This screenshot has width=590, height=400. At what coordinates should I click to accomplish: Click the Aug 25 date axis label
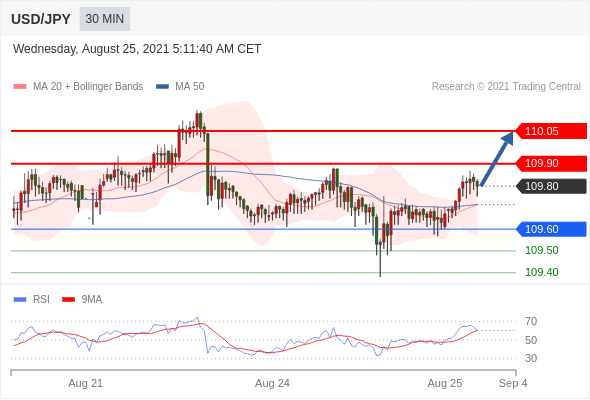coord(445,383)
